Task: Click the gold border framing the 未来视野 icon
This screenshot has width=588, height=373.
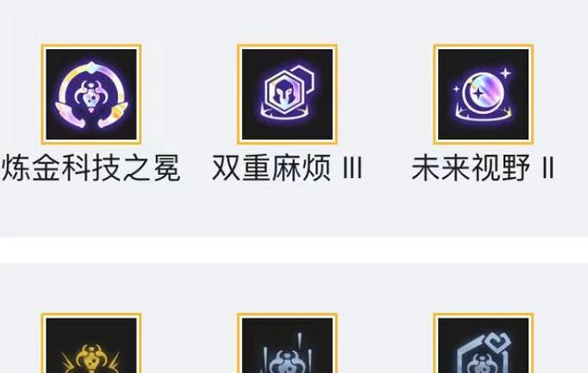Action: [x=484, y=47]
